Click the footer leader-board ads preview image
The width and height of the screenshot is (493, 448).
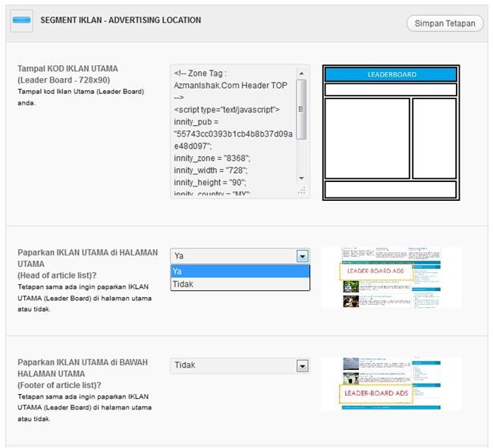[x=391, y=384]
